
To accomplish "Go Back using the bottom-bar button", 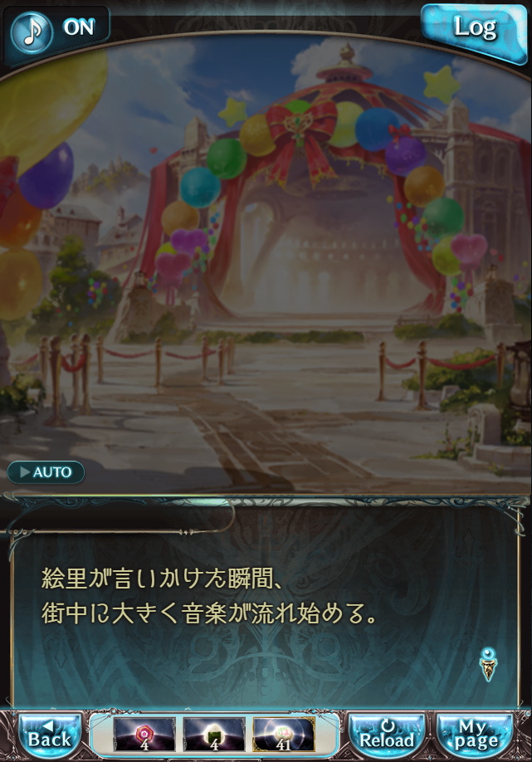I will coord(49,735).
